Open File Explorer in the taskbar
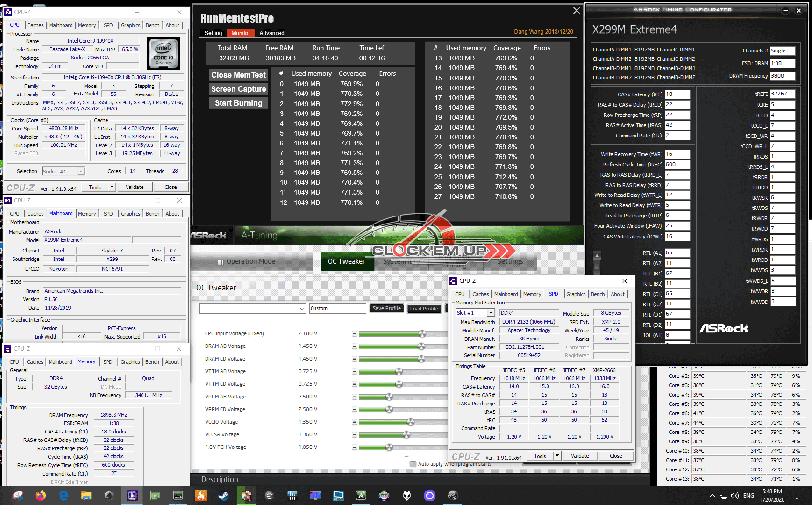This screenshot has height=505, width=812. (x=86, y=496)
